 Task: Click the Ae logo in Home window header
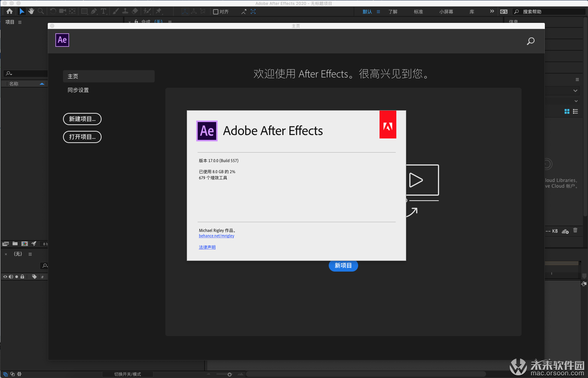(x=62, y=40)
